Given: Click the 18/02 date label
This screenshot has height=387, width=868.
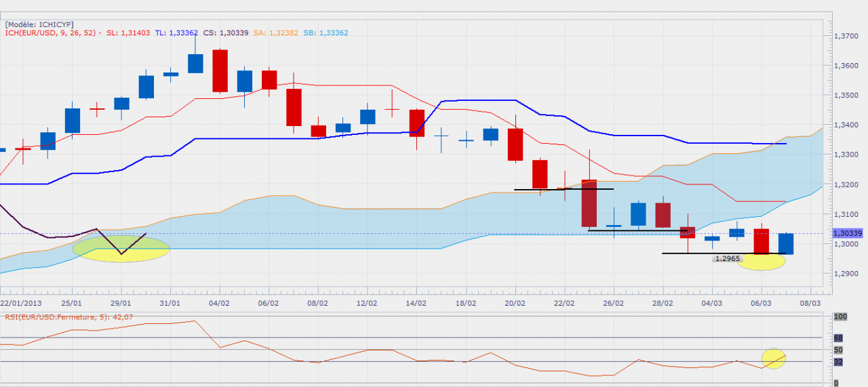Looking at the screenshot, I should 465,303.
